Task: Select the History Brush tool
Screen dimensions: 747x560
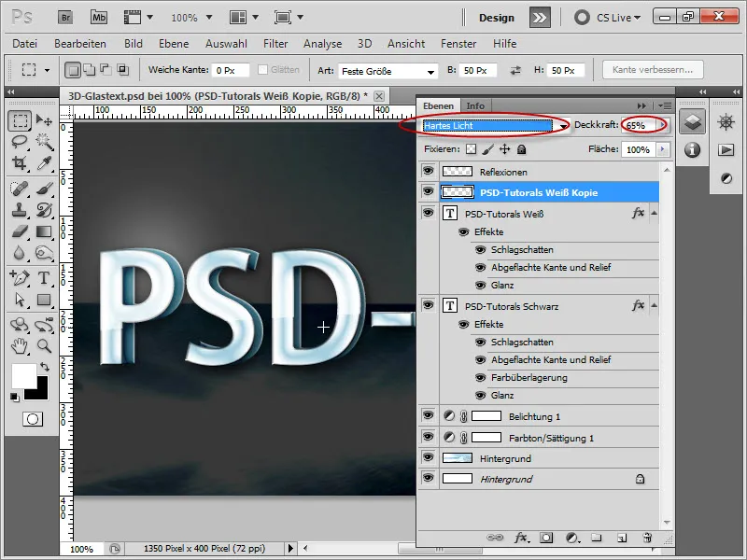Action: pos(44,209)
